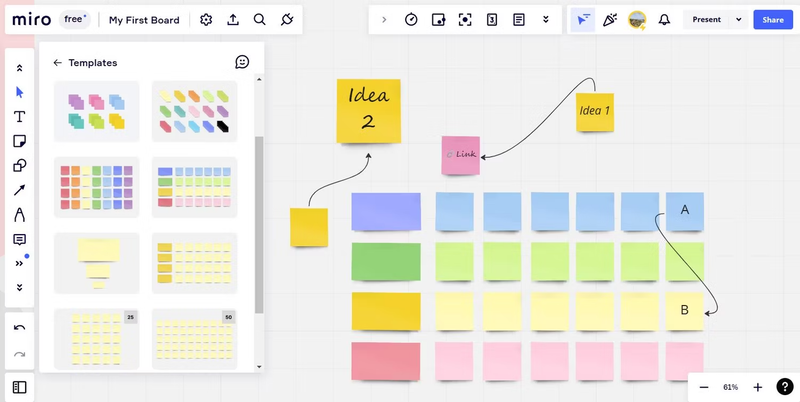
Task: Select the yellow sticky labeled B
Action: 685,311
